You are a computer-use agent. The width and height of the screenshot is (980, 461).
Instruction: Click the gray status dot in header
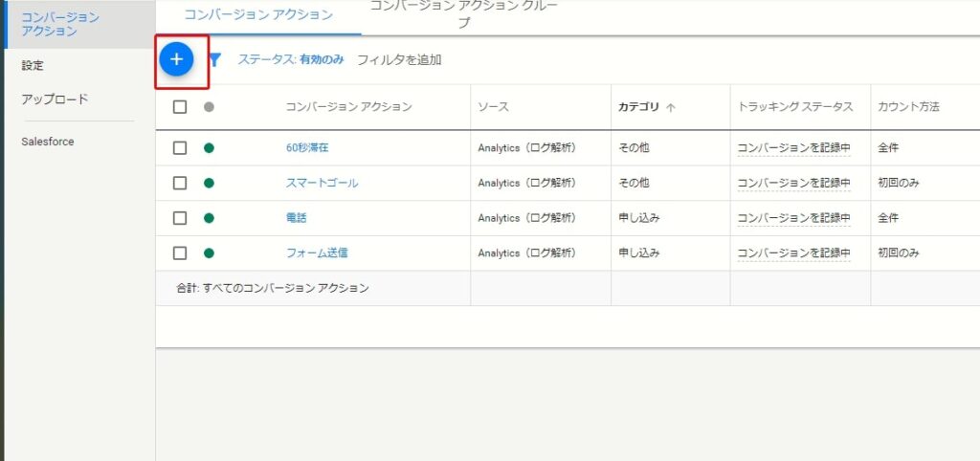tap(209, 107)
